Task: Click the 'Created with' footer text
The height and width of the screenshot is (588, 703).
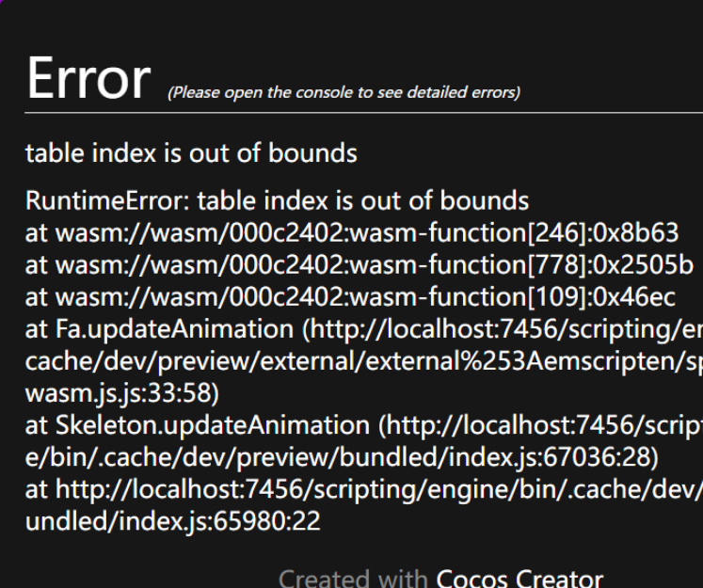Action: 352,576
